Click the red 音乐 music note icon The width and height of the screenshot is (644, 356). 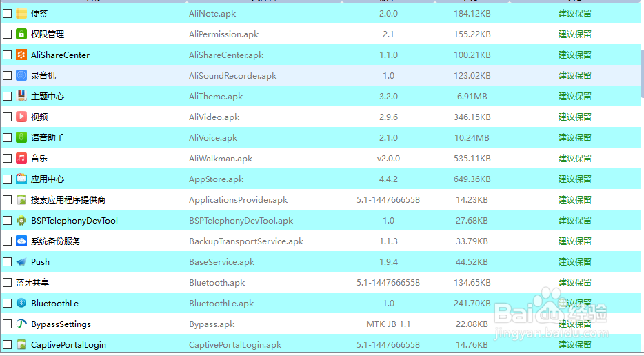coord(21,158)
